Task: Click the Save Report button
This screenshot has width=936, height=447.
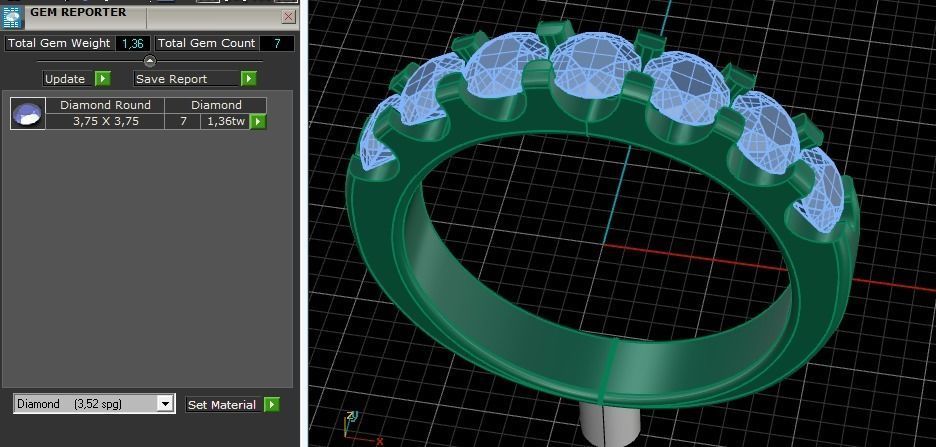Action: [187, 79]
